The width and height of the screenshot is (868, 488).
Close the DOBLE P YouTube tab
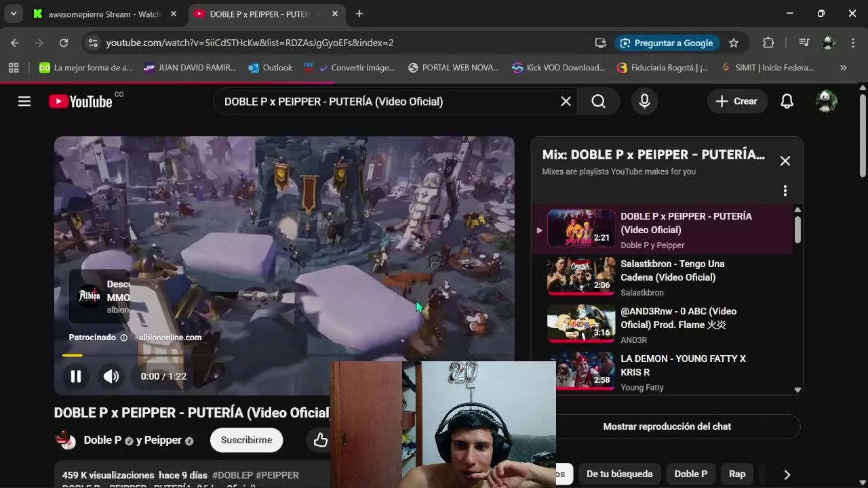335,14
